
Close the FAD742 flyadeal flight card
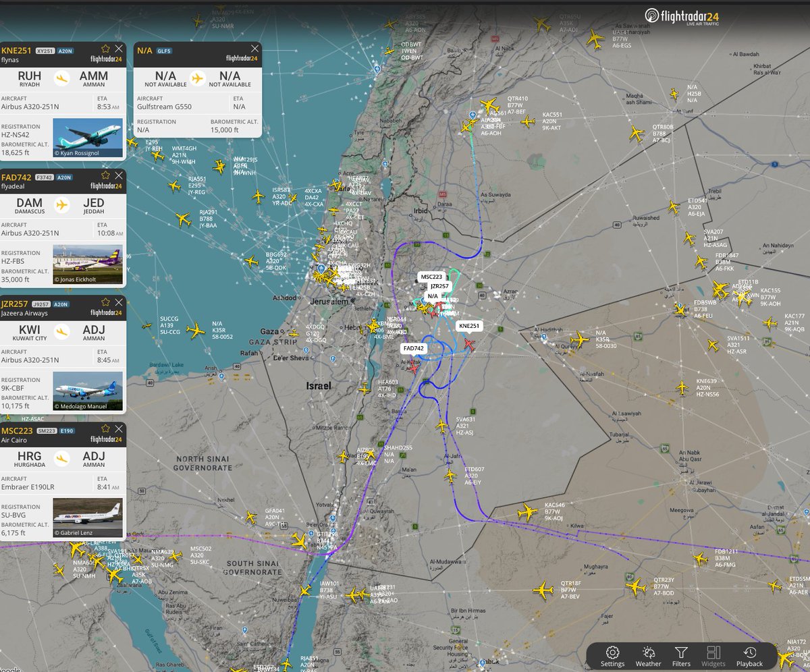(119, 175)
